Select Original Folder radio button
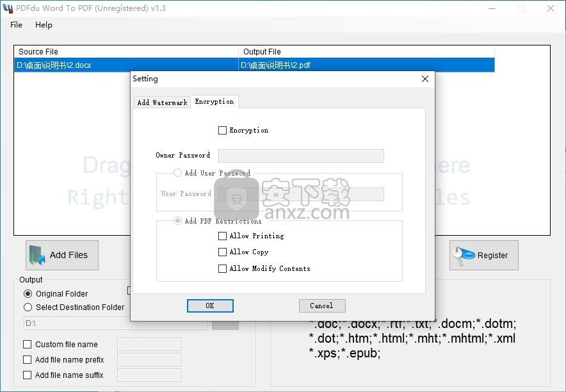 pos(28,293)
